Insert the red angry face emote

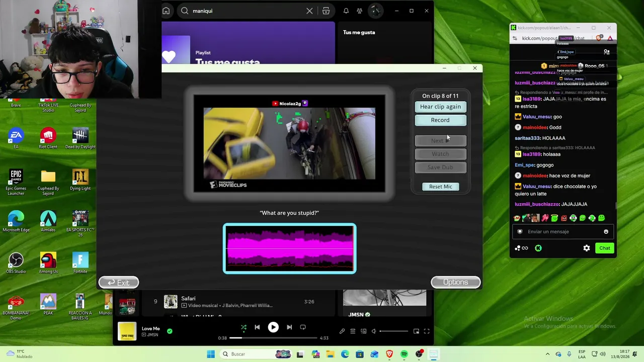[564, 218]
